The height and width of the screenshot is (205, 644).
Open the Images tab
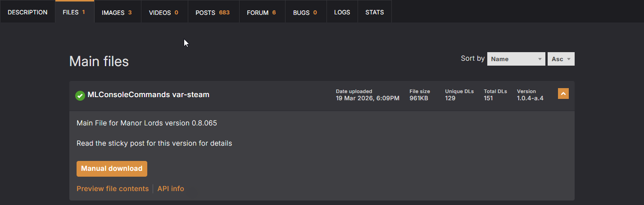pyautogui.click(x=117, y=12)
